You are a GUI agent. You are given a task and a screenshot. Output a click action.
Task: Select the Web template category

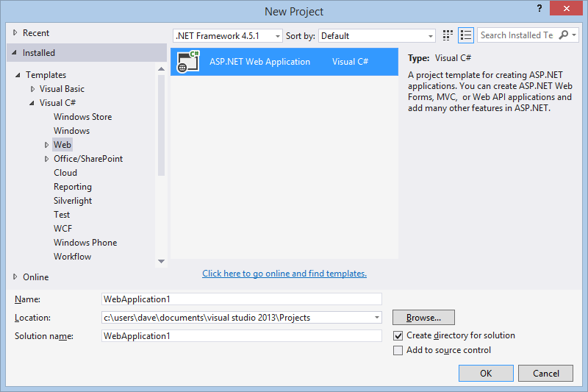point(62,145)
